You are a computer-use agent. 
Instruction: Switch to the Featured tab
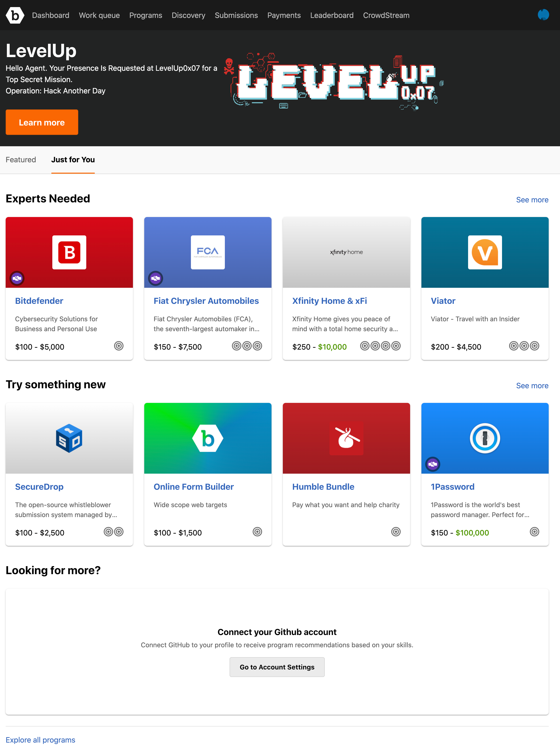coord(21,160)
